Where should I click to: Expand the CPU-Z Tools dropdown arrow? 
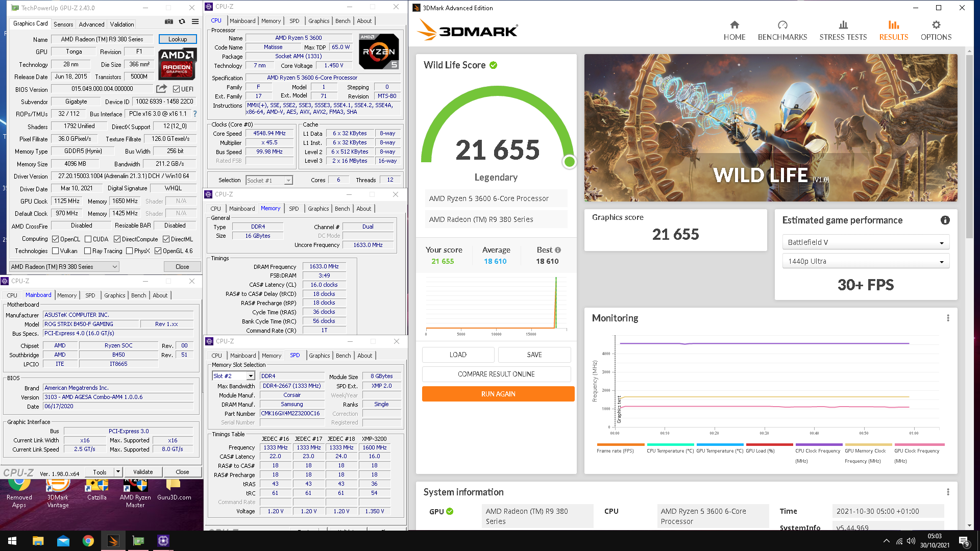point(118,472)
